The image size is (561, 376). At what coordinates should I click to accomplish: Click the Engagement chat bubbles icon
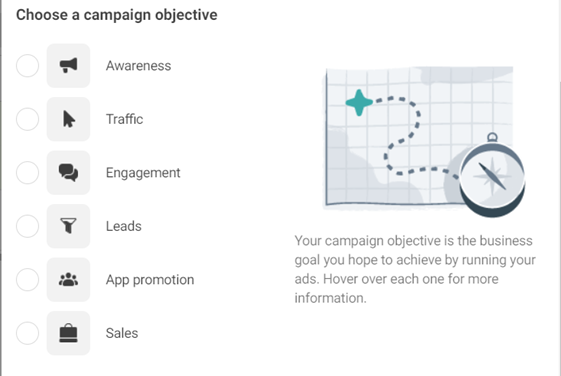[x=68, y=172]
